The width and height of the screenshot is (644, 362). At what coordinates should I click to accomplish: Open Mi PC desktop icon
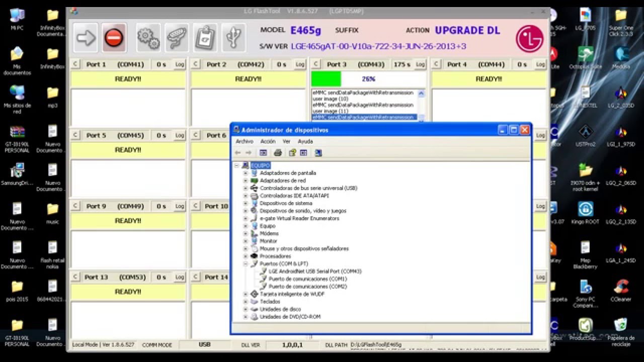click(17, 20)
